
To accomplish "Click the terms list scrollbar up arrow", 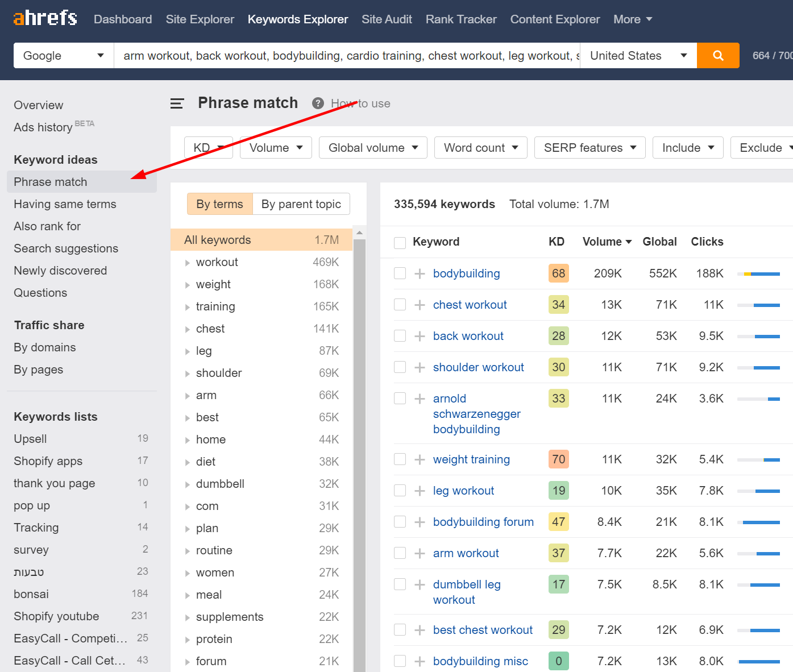I will click(x=359, y=233).
